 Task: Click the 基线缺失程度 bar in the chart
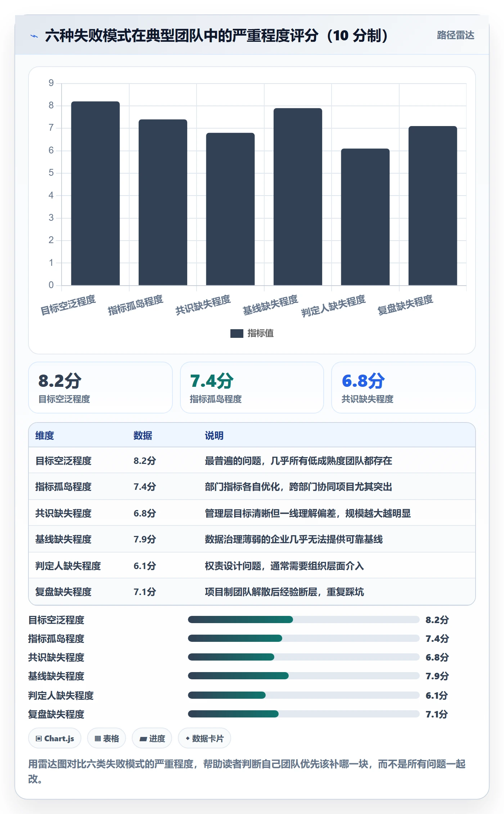point(298,197)
